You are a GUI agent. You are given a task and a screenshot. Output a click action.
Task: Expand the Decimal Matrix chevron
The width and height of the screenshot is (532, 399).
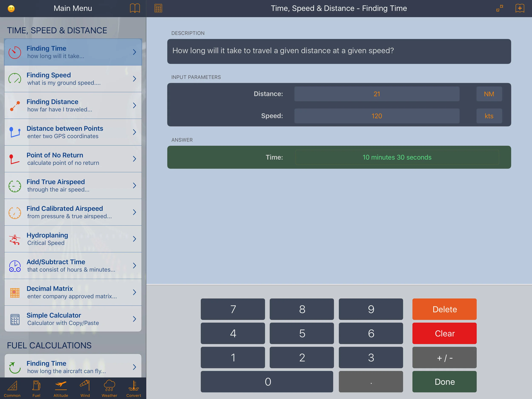134,292
